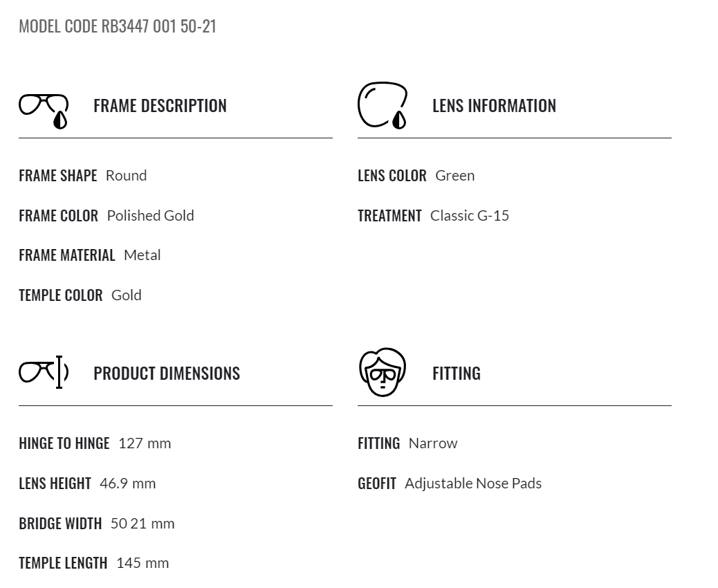The width and height of the screenshot is (718, 588).
Task: Select the Lens Height 46.9 mm entry
Action: [87, 484]
